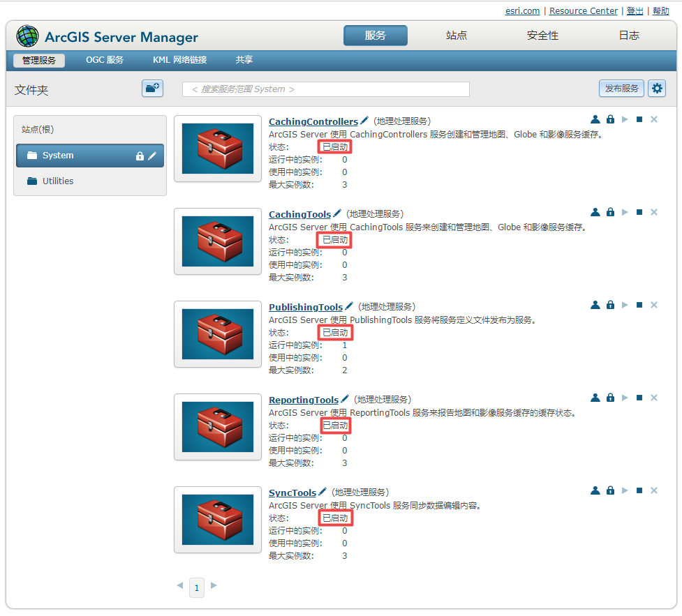682x616 pixels.
Task: Open the CachingTools service link
Action: click(x=299, y=214)
